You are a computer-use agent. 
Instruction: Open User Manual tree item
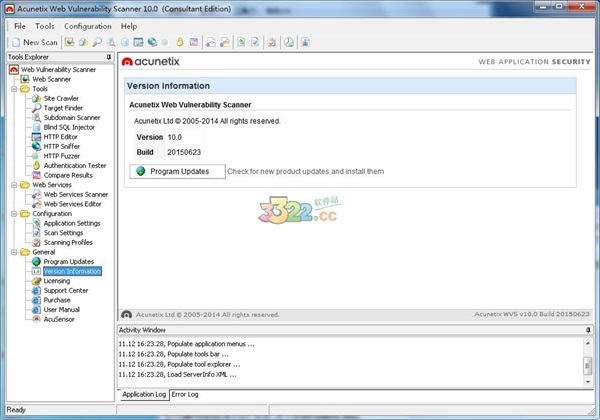[x=62, y=309]
